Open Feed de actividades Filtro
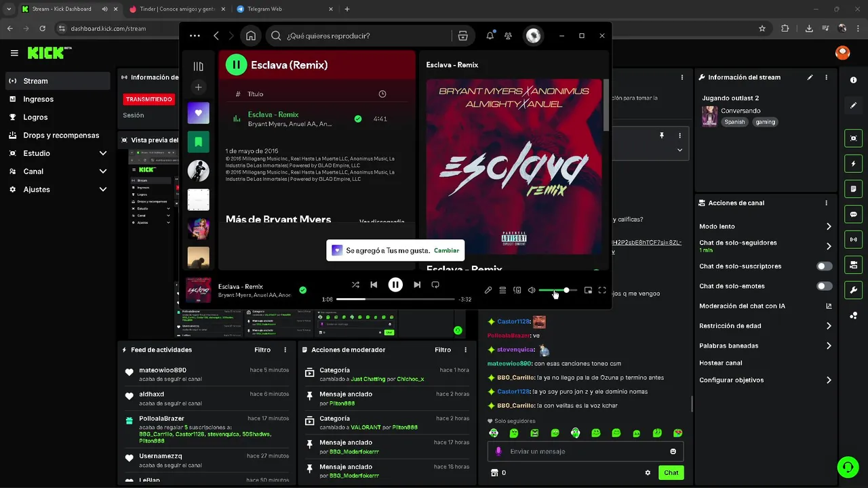Image resolution: width=868 pixels, height=488 pixels. point(262,350)
